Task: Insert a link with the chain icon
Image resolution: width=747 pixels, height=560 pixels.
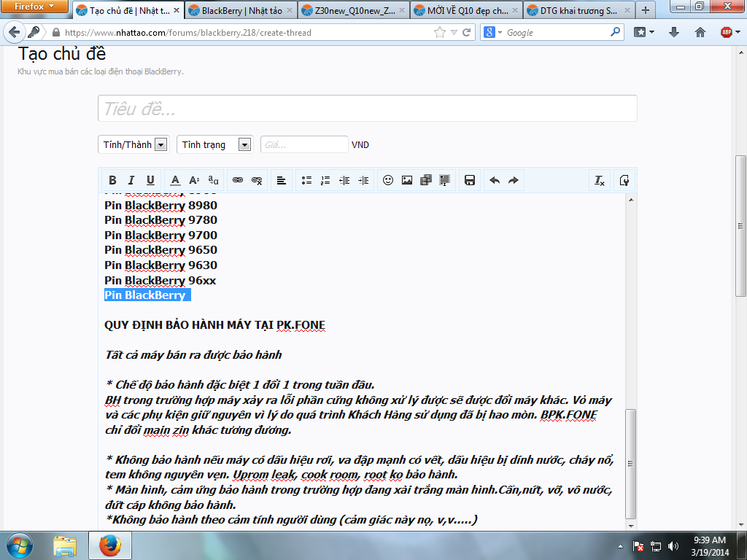Action: click(x=238, y=180)
